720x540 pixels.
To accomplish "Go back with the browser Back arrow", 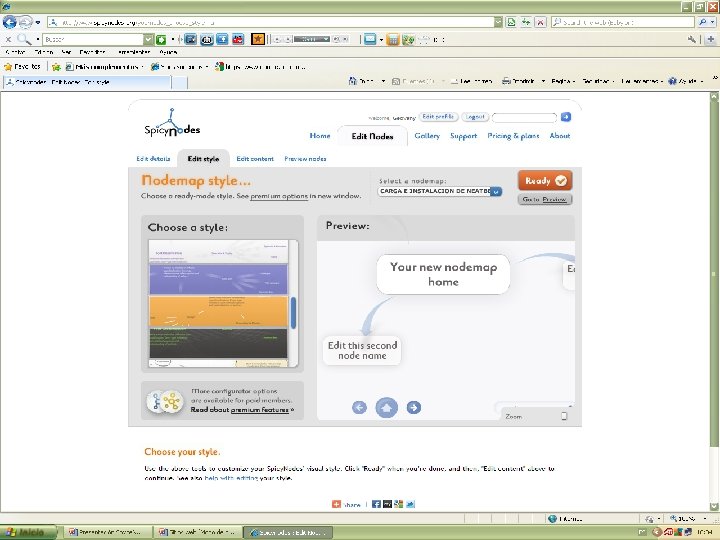I will click(x=9, y=22).
